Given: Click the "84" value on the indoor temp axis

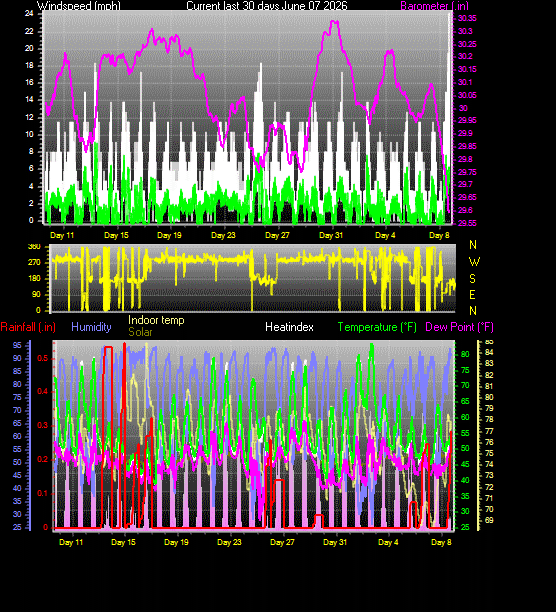Looking at the screenshot, I should (489, 352).
